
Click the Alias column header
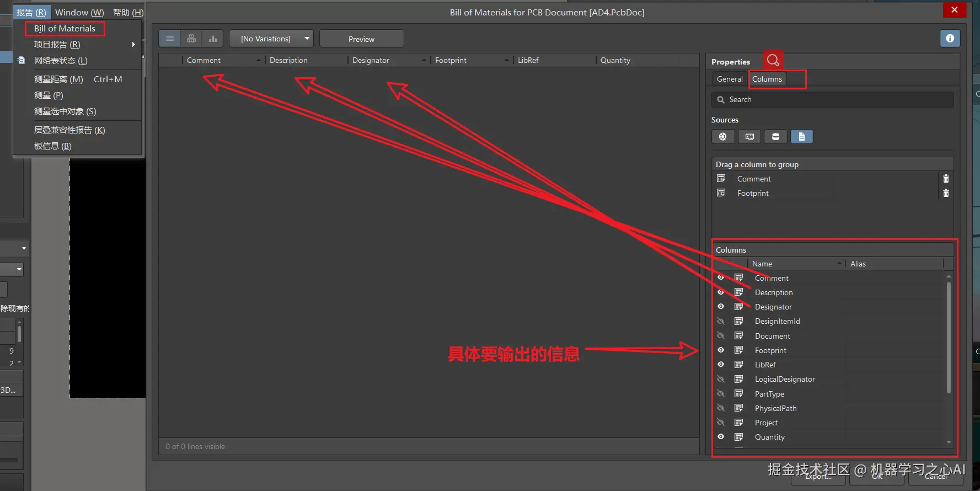tap(895, 264)
